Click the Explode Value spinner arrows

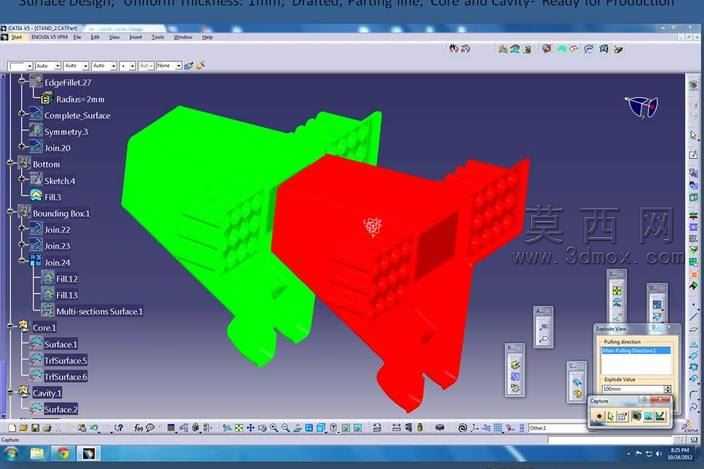point(668,389)
